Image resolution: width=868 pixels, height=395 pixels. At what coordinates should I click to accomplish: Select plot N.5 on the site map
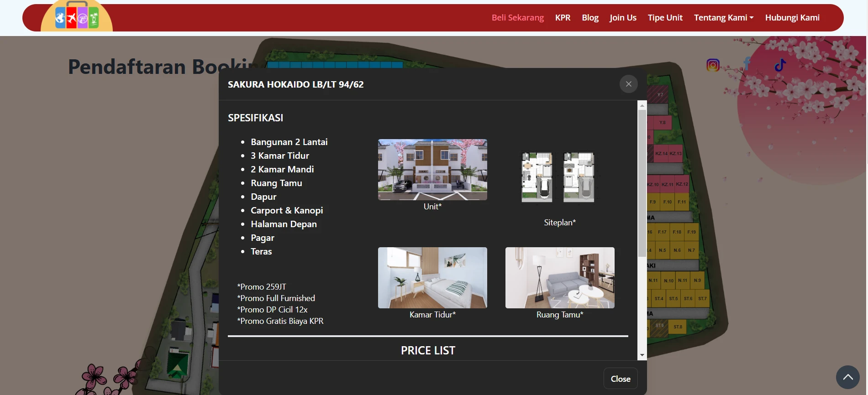coord(663,250)
